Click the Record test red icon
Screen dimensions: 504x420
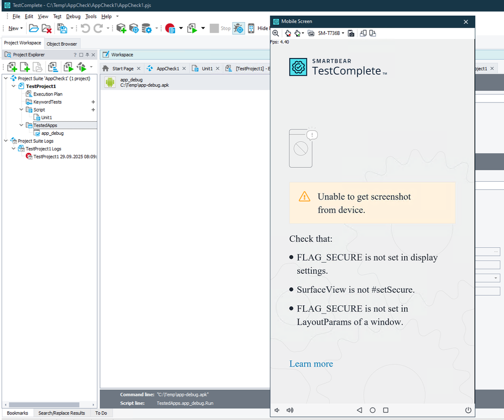point(170,28)
